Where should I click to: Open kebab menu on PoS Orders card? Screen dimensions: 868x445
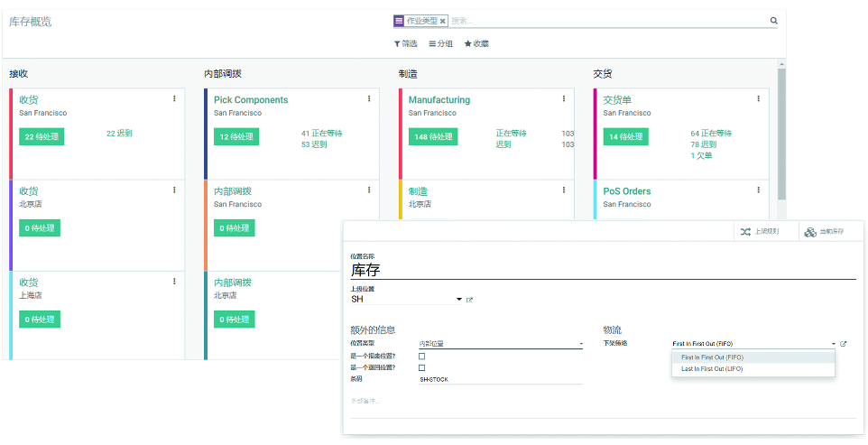click(758, 190)
